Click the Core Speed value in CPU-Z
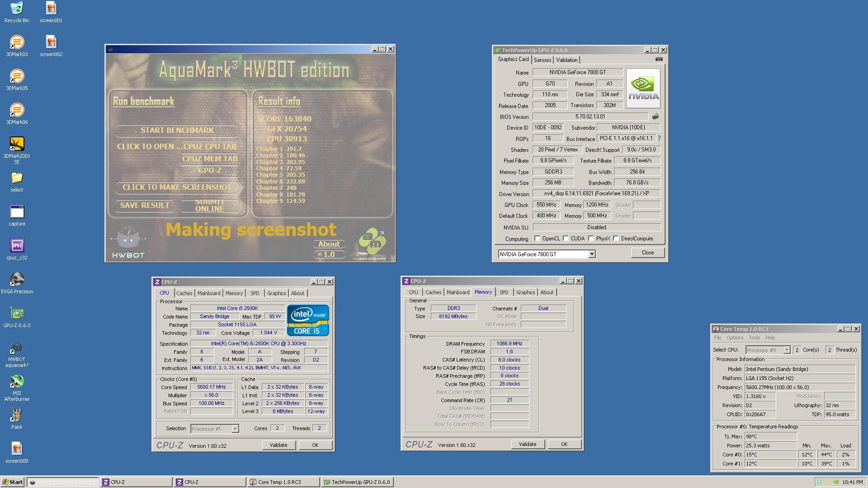The width and height of the screenshot is (868, 488). click(x=212, y=387)
